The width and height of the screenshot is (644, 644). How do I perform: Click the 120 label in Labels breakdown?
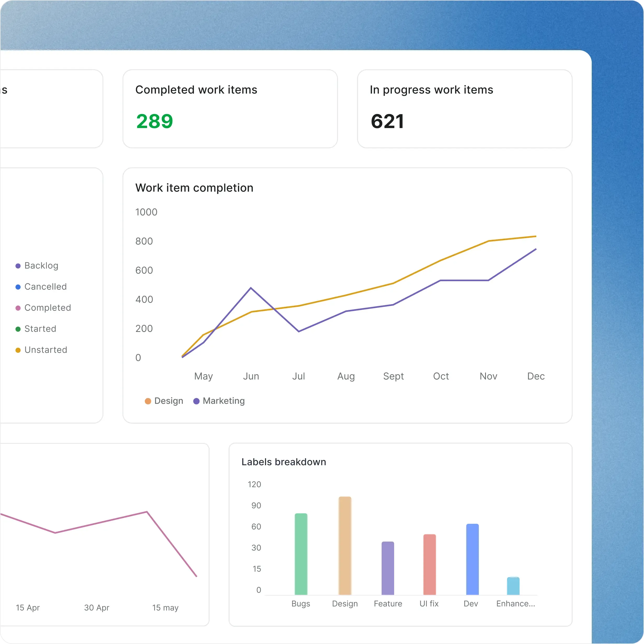[x=254, y=484]
